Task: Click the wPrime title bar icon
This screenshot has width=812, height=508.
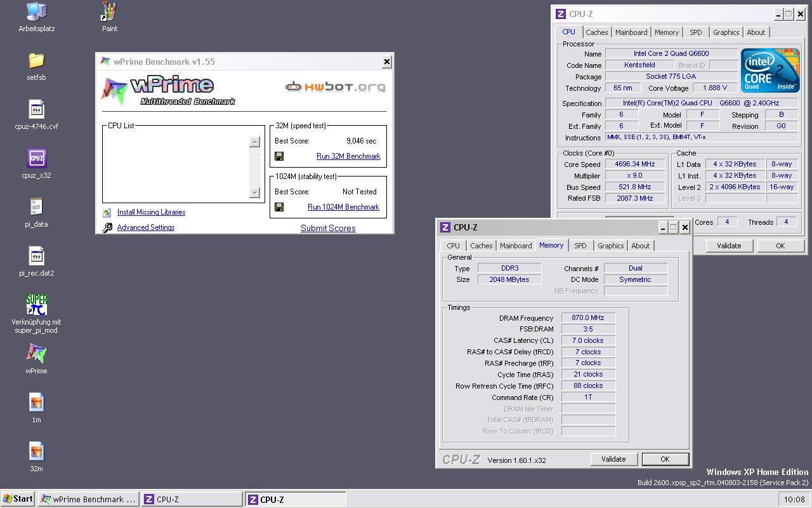Action: click(105, 62)
